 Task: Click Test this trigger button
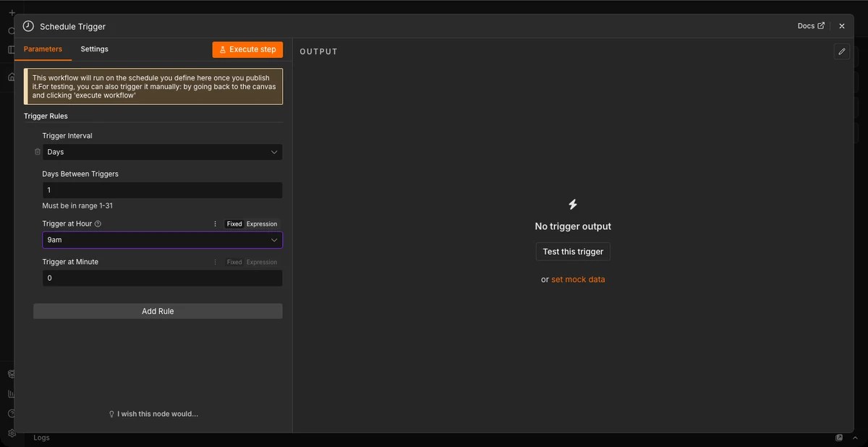[x=573, y=252]
